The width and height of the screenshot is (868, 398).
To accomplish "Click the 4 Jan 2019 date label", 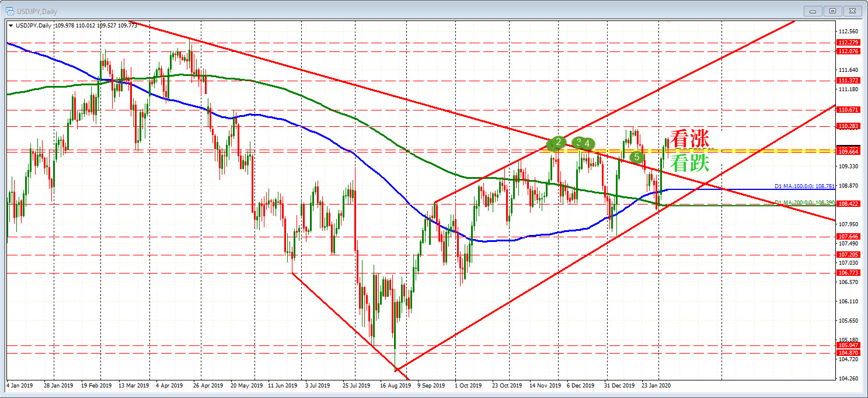I will [x=20, y=386].
